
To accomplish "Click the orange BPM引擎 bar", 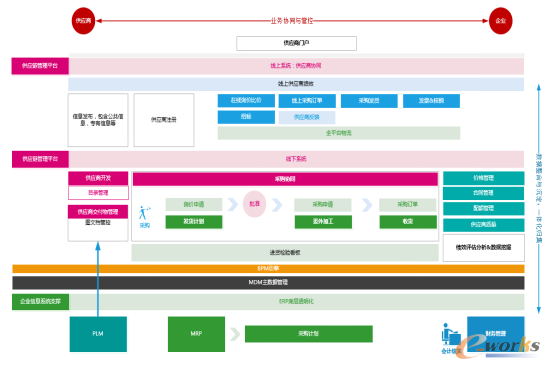I will pyautogui.click(x=268, y=269).
